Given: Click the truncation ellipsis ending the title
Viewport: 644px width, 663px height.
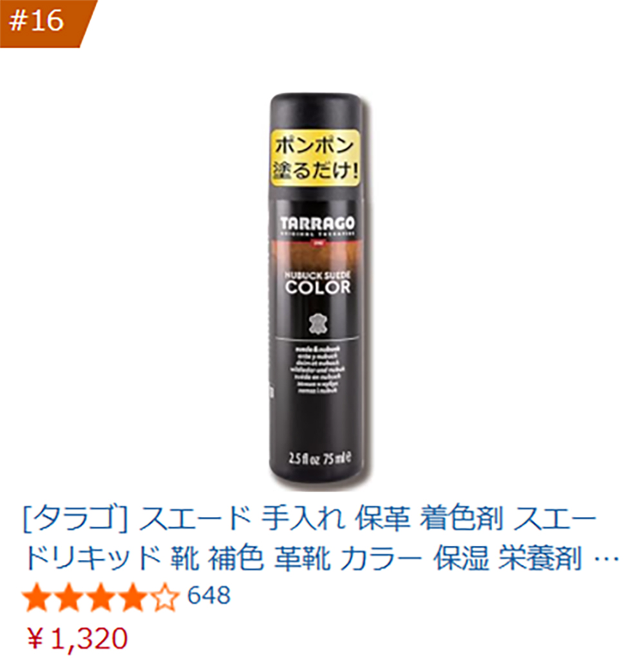Looking at the screenshot, I should [607, 560].
